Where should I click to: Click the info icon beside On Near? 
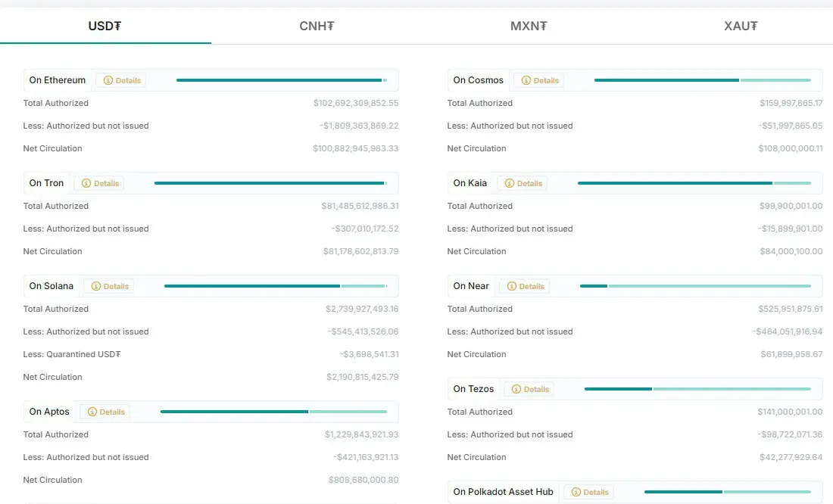click(x=512, y=287)
